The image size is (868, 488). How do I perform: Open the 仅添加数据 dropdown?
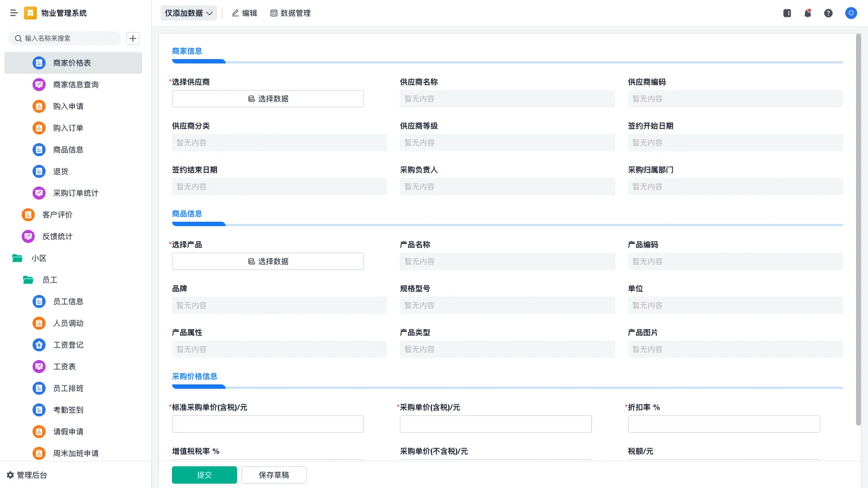188,12
